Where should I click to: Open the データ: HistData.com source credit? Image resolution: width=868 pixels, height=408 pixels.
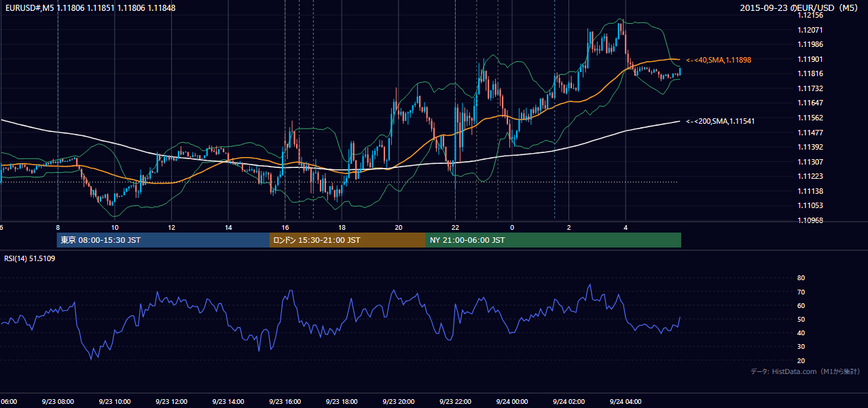[806, 371]
